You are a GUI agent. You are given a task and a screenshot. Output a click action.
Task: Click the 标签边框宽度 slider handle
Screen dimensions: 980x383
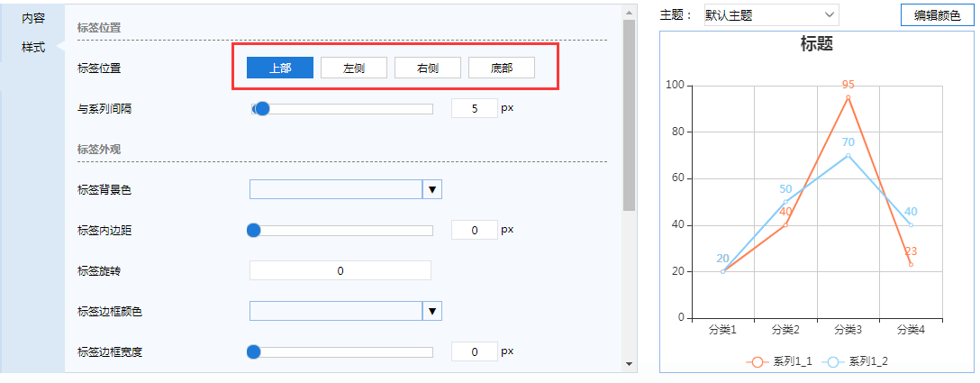coord(254,351)
